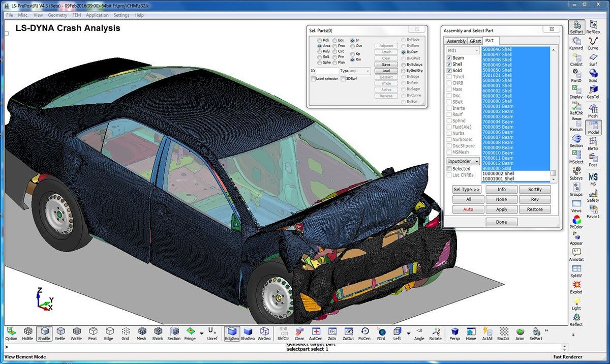Switch to the Assembly tab

pos(456,41)
